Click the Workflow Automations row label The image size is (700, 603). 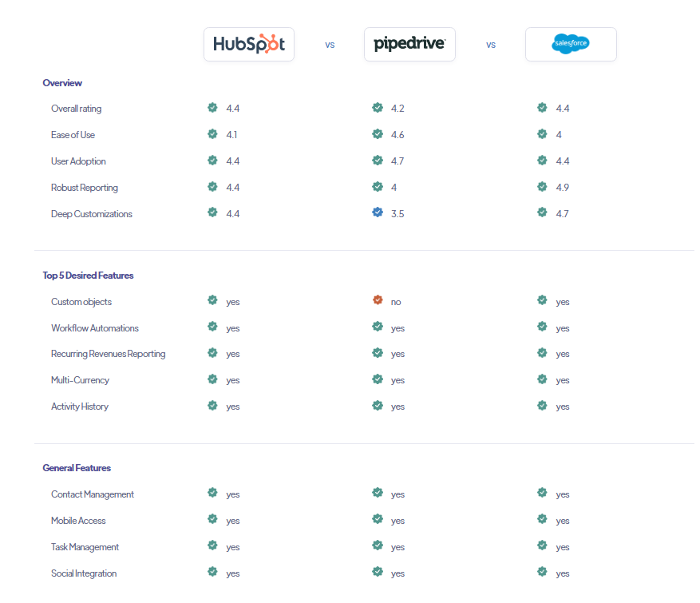pos(95,328)
